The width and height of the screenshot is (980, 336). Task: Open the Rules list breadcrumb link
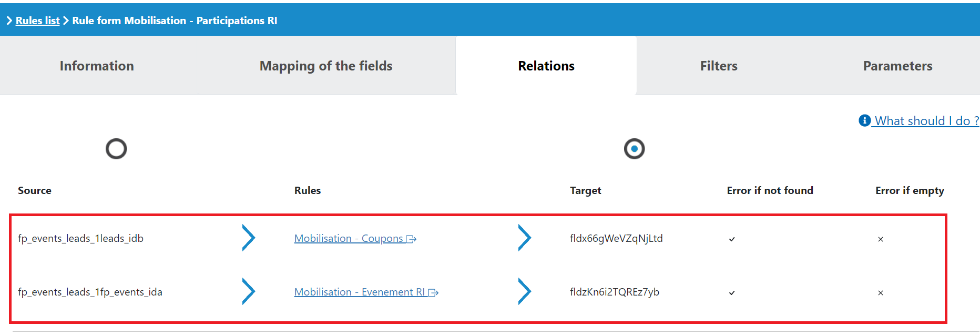(x=37, y=20)
